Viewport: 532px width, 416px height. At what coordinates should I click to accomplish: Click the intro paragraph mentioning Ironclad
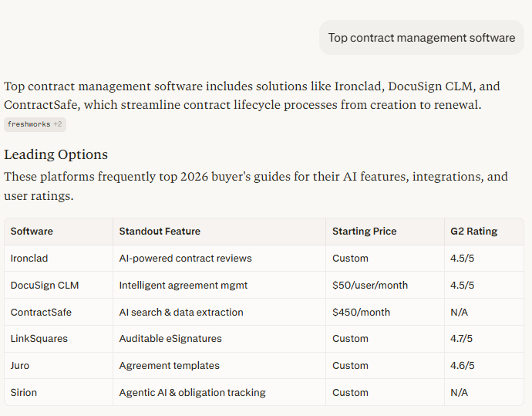252,96
